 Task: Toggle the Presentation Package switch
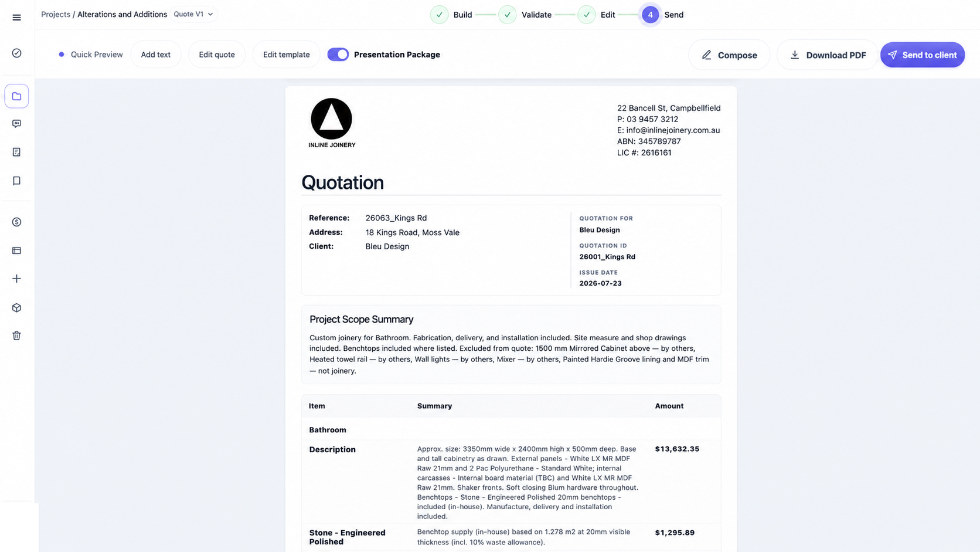(338, 55)
